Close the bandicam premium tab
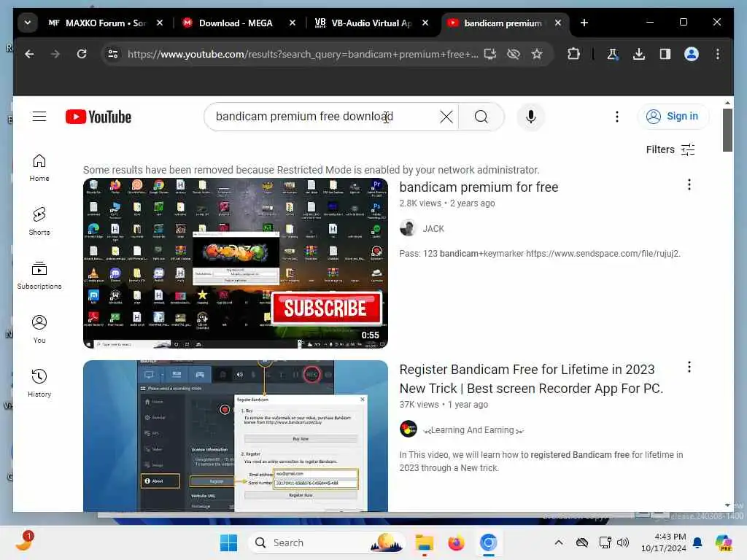747x560 pixels. click(557, 23)
